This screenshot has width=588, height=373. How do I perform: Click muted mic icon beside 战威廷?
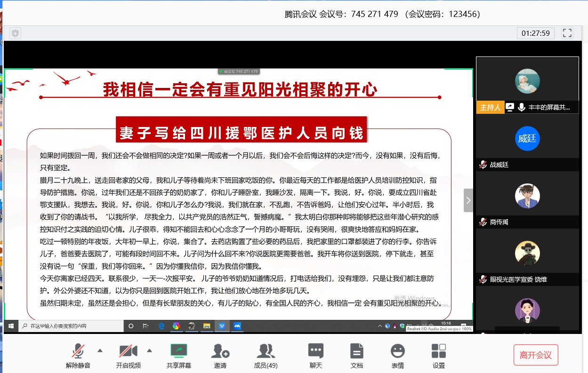(483, 165)
